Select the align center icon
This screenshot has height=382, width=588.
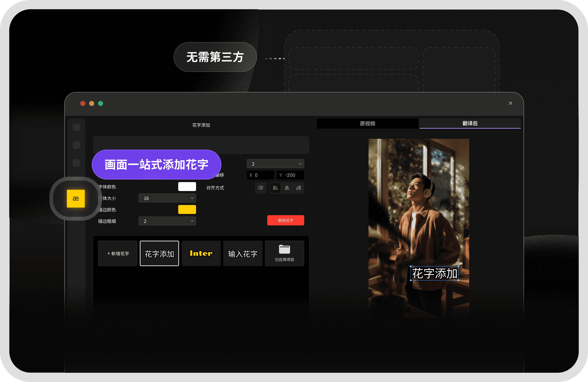[287, 188]
